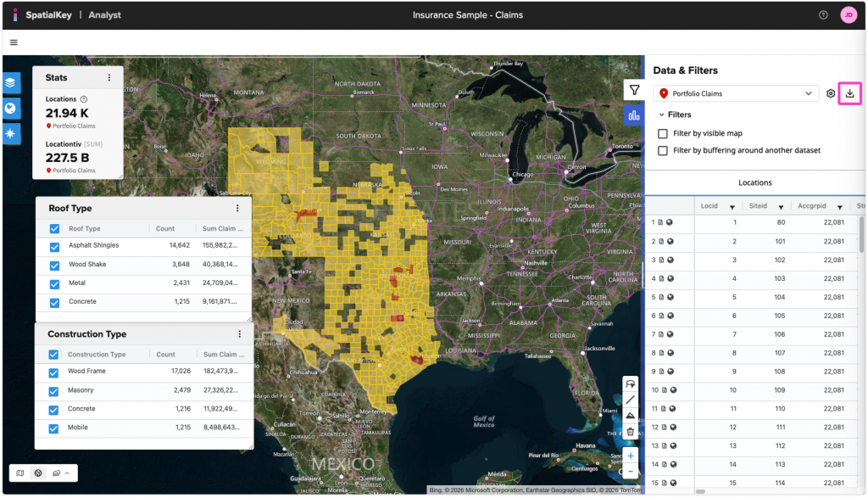Viewport: 868px width, 498px height.
Task: Click the JD profile avatar
Action: [849, 14]
